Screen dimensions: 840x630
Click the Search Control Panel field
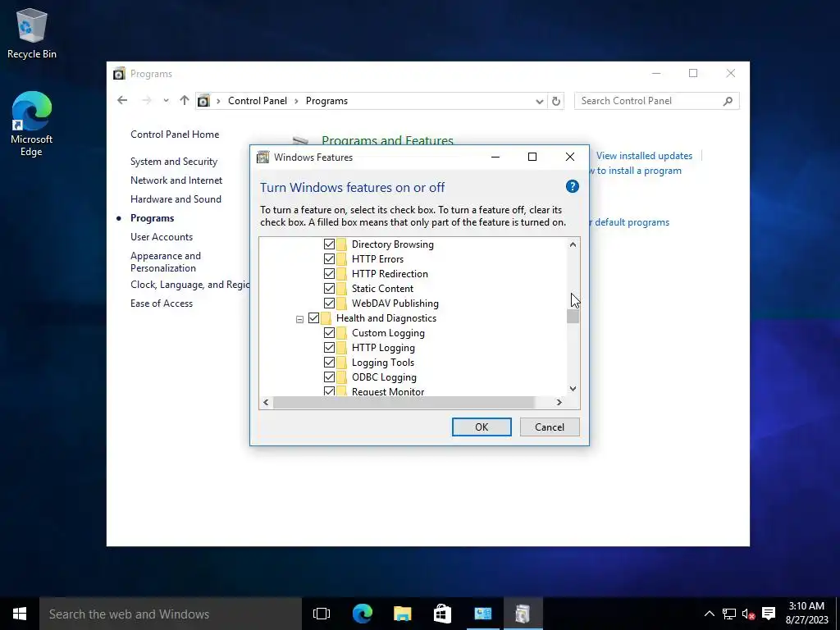[x=657, y=101]
